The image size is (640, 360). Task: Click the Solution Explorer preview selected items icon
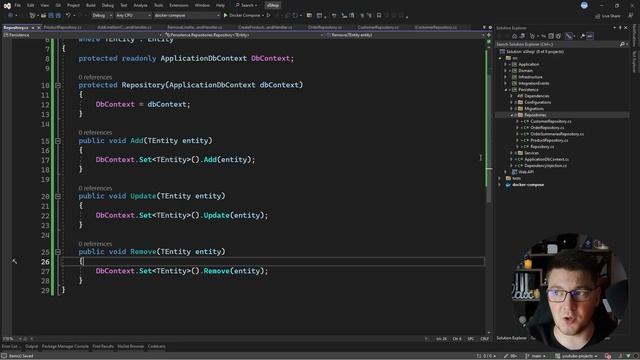click(x=590, y=36)
